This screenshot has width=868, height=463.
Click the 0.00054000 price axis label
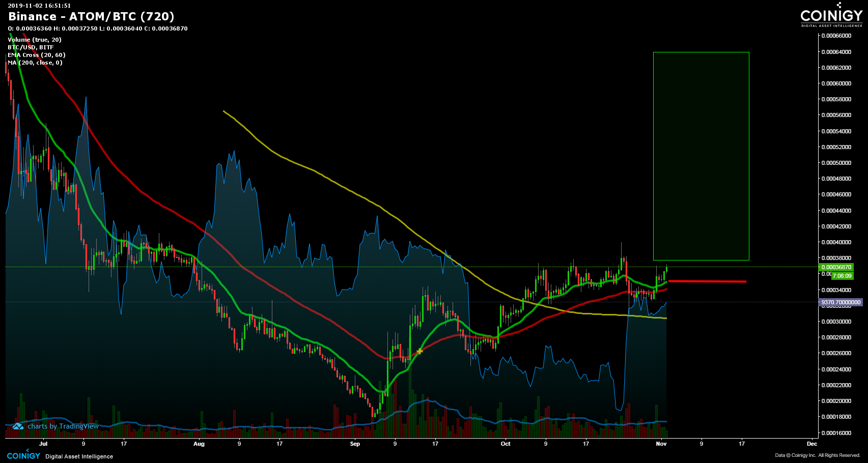(836, 131)
